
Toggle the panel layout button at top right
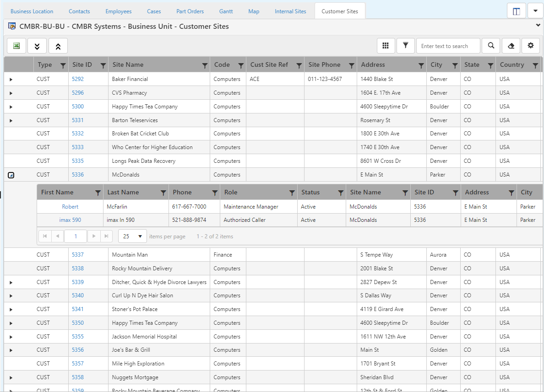516,11
